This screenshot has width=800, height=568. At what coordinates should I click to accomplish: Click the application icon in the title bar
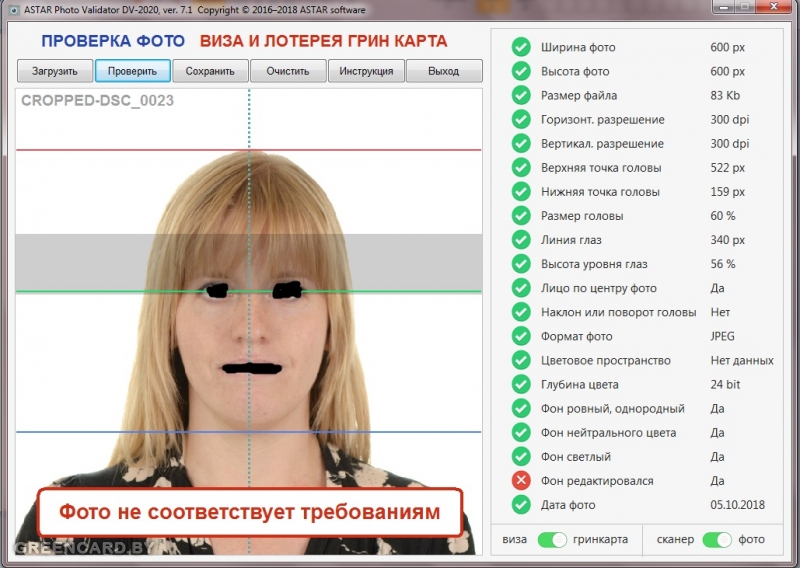[13, 10]
